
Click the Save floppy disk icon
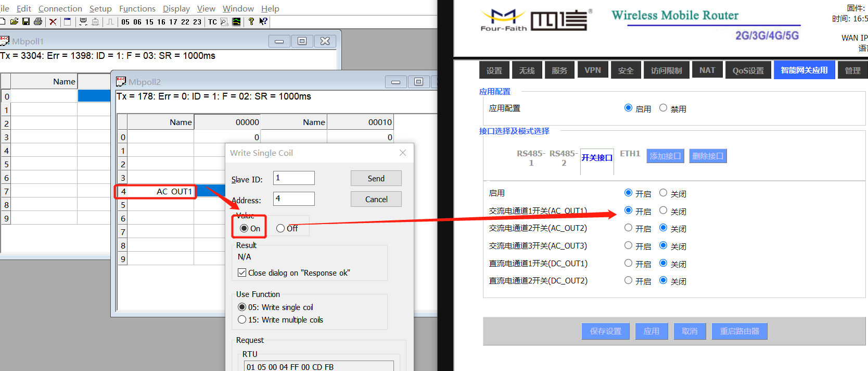tap(25, 21)
